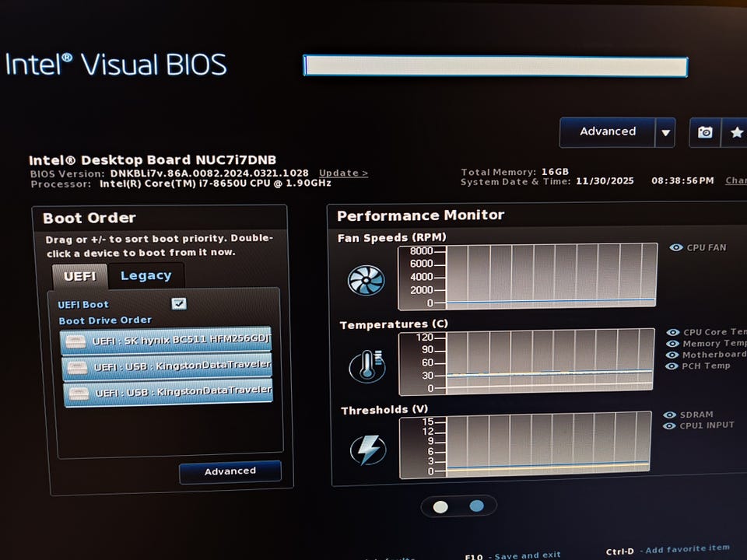Click the thermometer icon under Temperatures

366,366
